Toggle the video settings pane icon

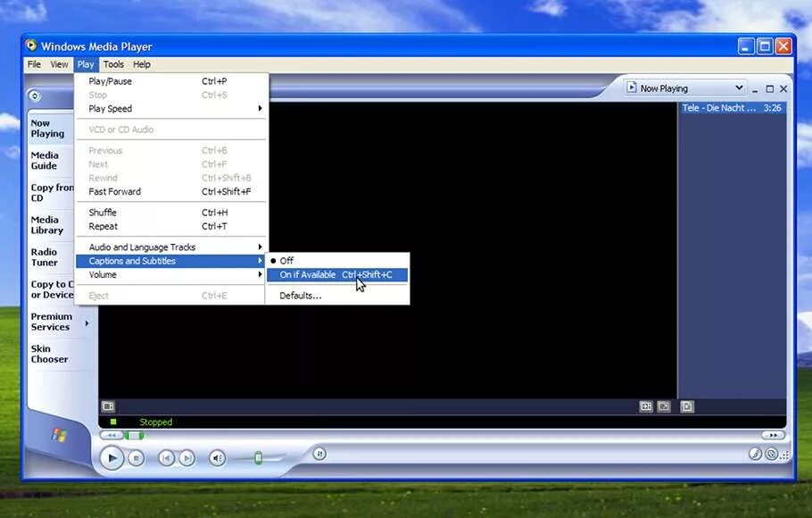coord(108,406)
